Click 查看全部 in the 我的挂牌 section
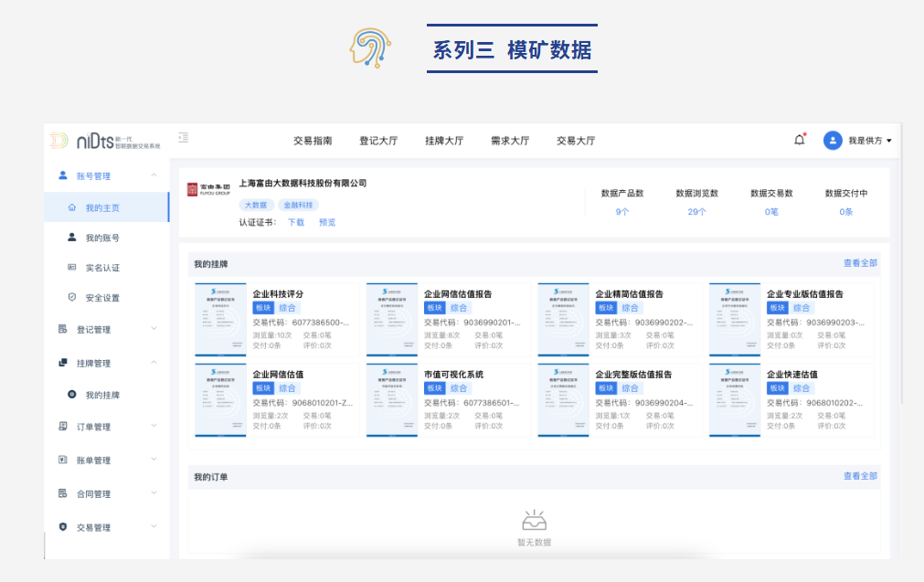 pos(860,263)
